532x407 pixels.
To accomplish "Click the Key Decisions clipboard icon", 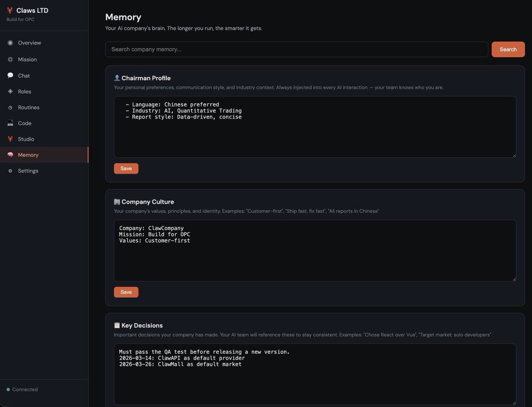I will [x=117, y=325].
